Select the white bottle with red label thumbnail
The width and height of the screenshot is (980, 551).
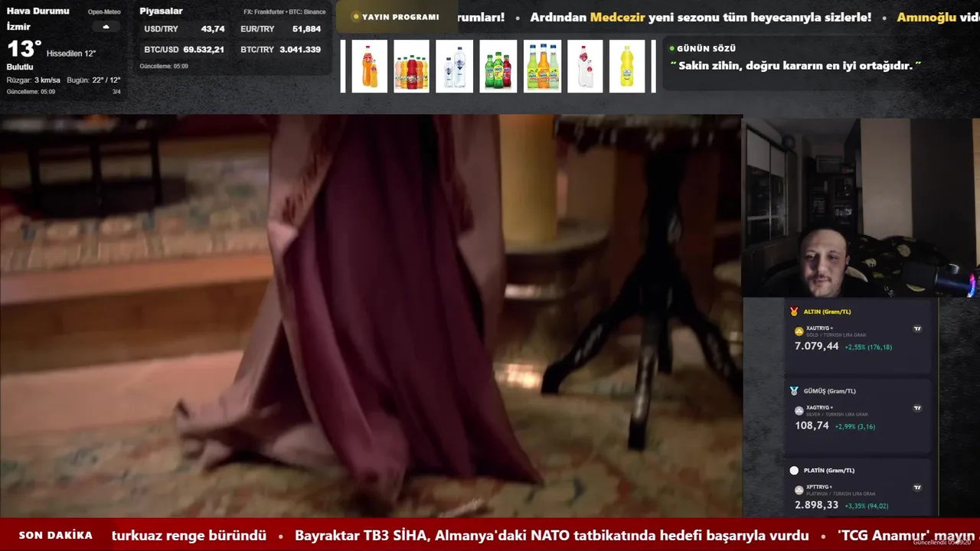[x=585, y=67]
